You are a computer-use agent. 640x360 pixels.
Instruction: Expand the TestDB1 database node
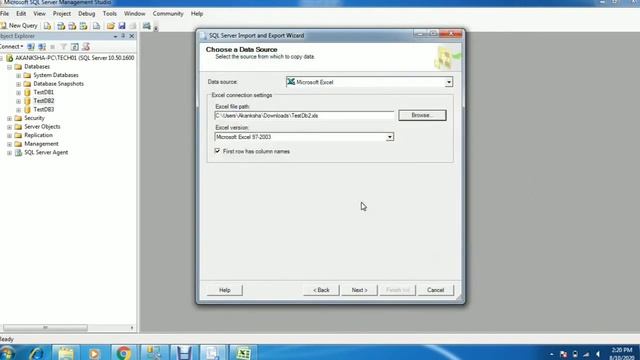[x=18, y=93]
